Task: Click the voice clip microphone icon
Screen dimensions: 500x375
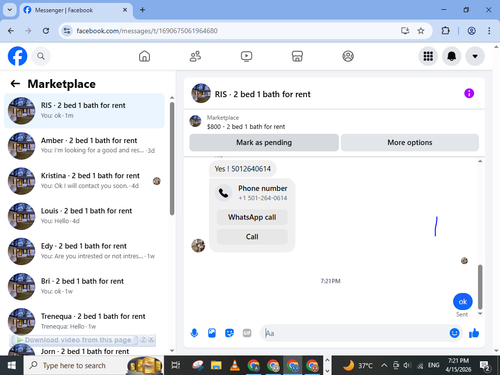Action: point(194,333)
